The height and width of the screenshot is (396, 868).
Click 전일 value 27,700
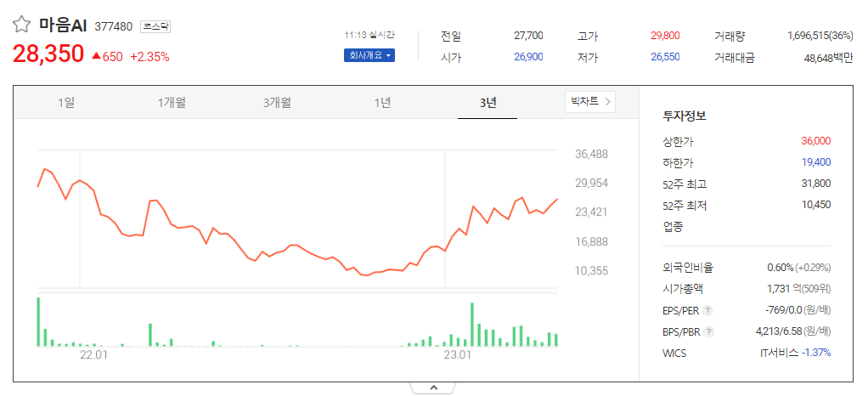tap(528, 36)
